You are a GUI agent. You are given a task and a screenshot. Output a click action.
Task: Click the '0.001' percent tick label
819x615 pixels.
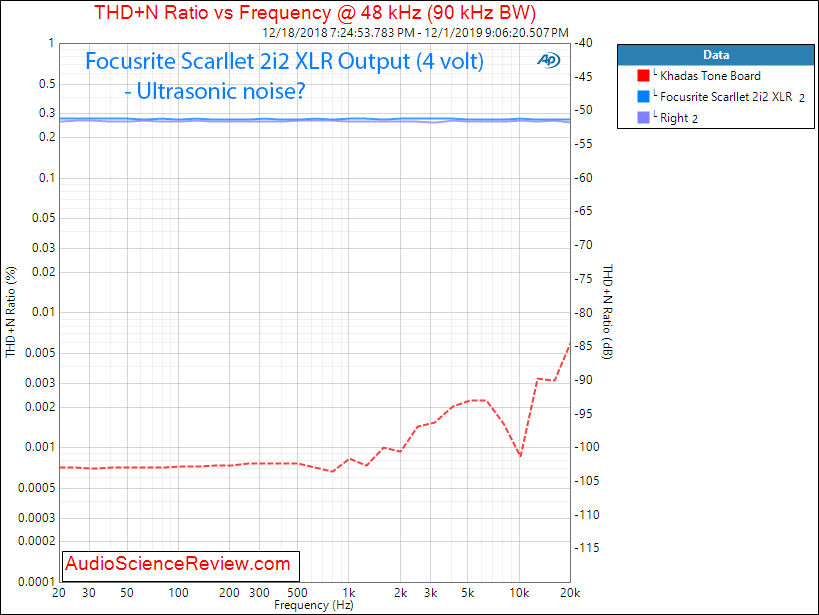tap(40, 447)
